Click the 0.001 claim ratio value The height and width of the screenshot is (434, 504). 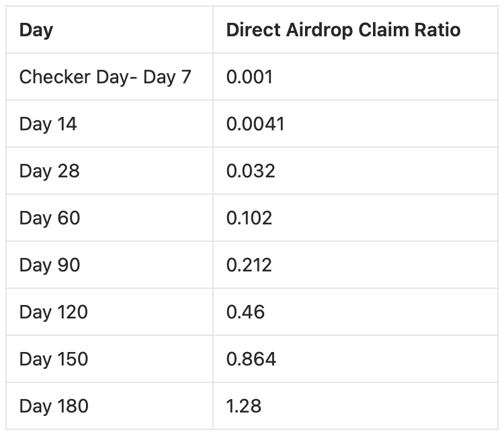pos(250,77)
